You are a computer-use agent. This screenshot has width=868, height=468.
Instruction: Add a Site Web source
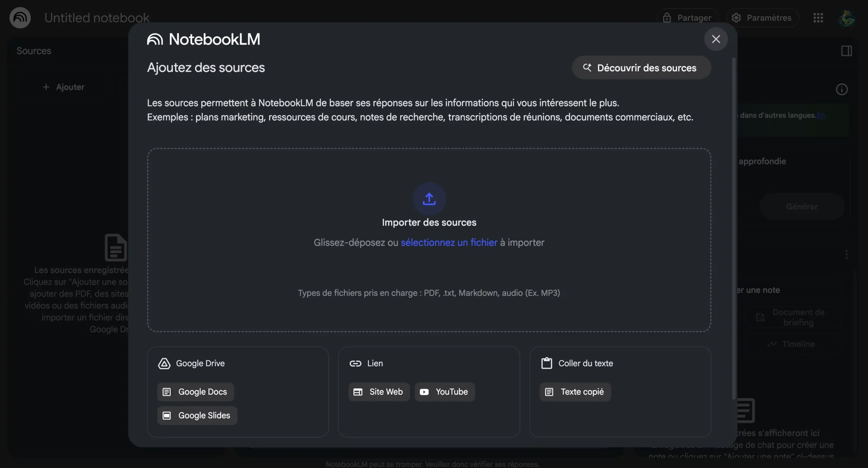(379, 392)
